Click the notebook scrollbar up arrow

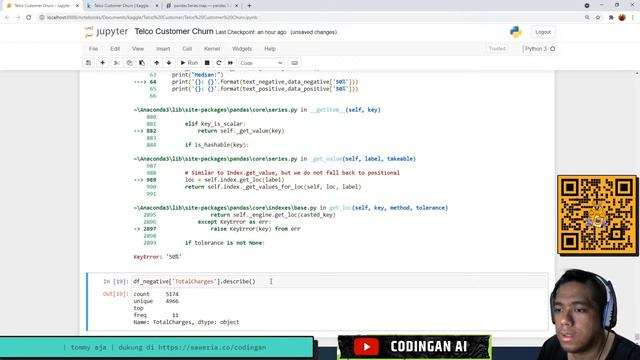[637, 73]
